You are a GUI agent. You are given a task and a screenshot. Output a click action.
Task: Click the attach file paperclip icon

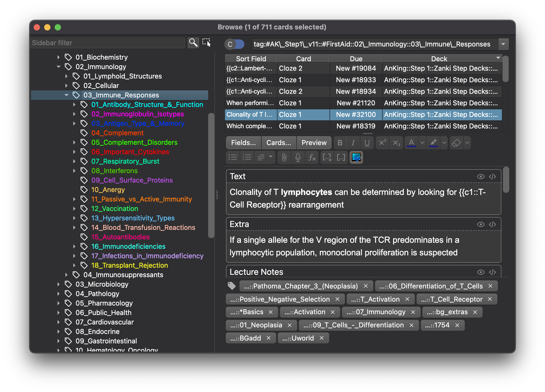(284, 157)
